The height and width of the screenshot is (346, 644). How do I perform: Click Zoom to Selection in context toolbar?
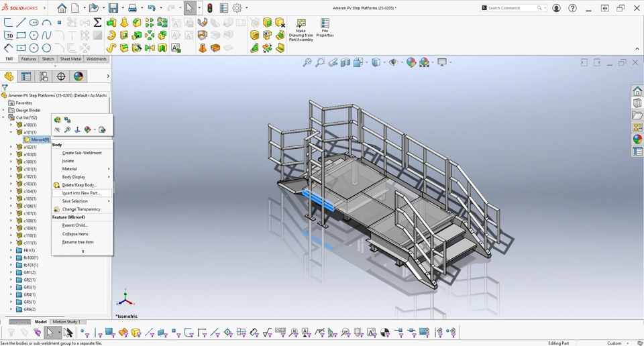pos(67,129)
